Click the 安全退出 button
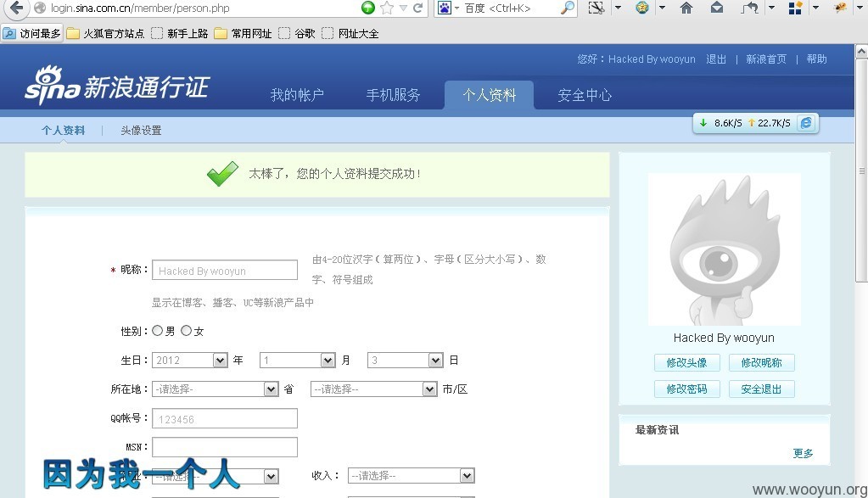This screenshot has height=498, width=868. (762, 389)
